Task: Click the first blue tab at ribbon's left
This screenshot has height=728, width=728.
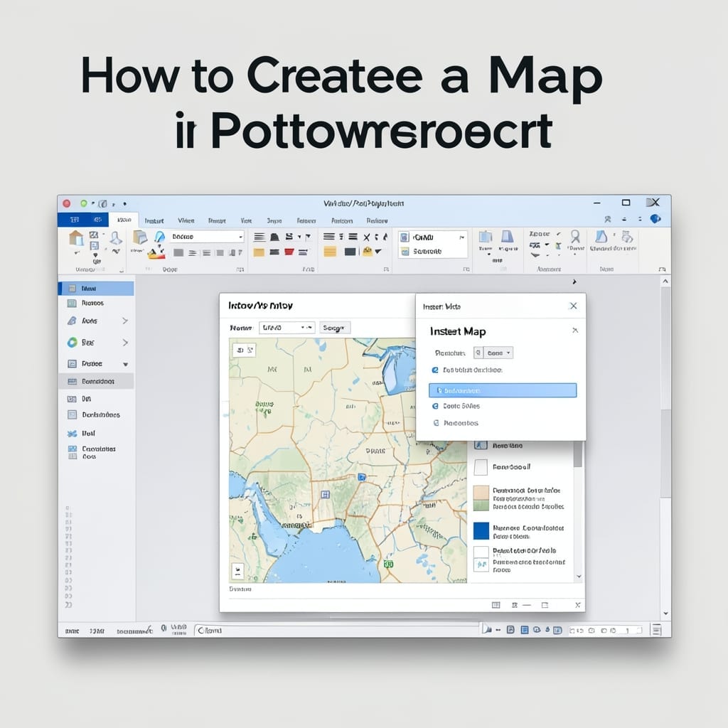Action: click(75, 220)
